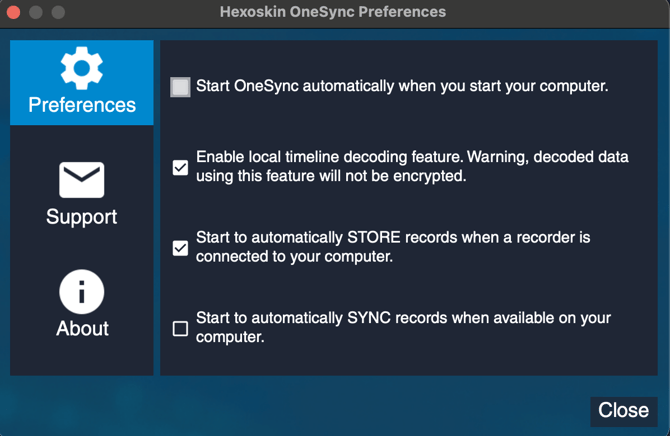Click the Support envelope icon
The image size is (670, 436).
tap(82, 181)
